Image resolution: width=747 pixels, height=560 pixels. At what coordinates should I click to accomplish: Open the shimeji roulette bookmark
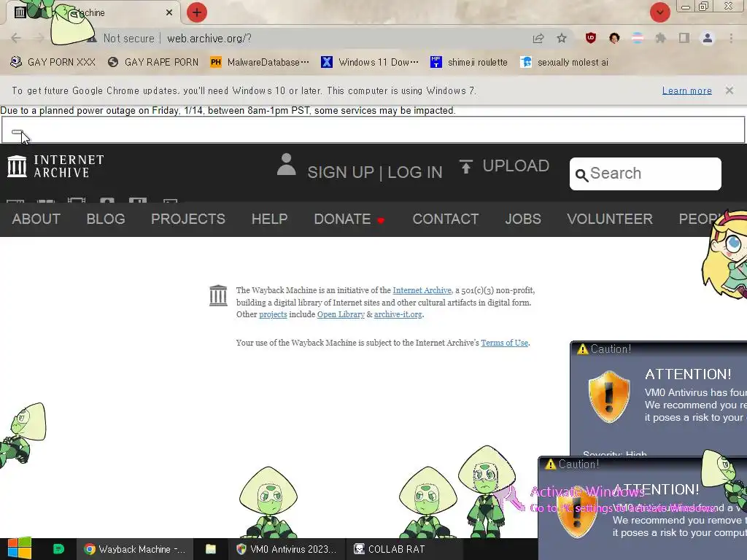[x=469, y=62]
